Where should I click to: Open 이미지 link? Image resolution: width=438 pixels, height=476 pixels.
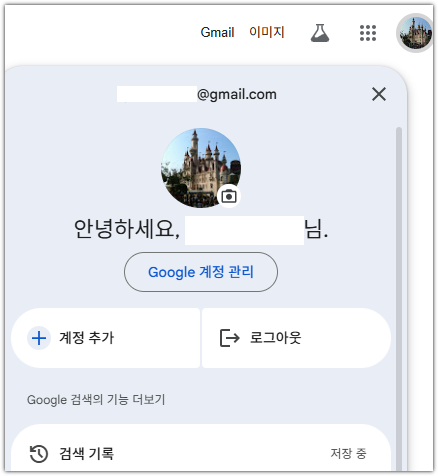[x=267, y=32]
